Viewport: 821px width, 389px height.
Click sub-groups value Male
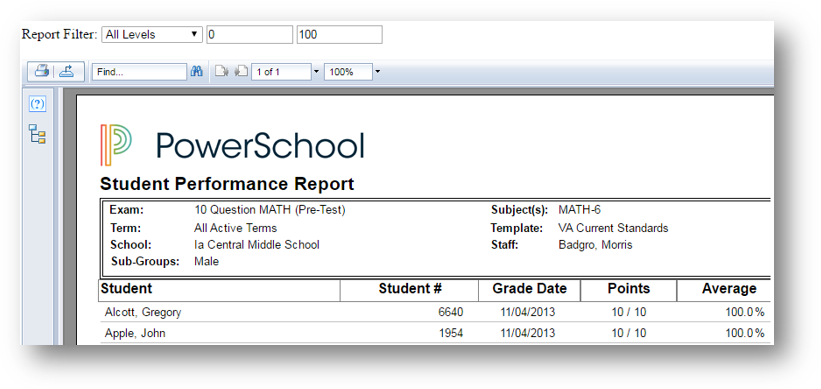coord(206,262)
